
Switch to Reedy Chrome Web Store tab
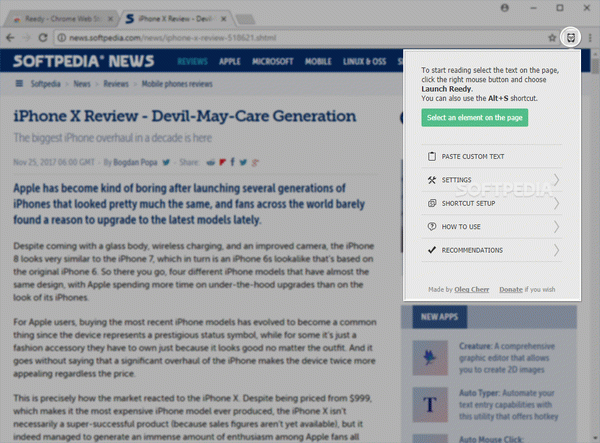tap(61, 19)
